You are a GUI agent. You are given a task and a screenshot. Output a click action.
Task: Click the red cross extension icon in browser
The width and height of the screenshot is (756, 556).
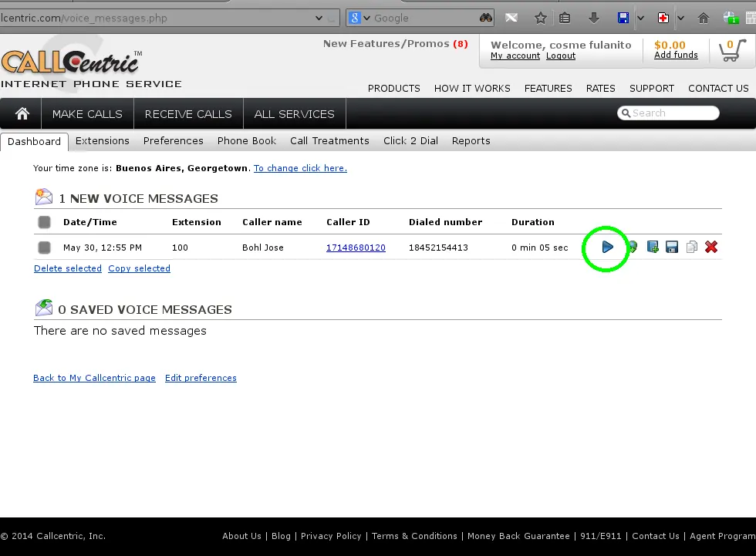click(663, 19)
